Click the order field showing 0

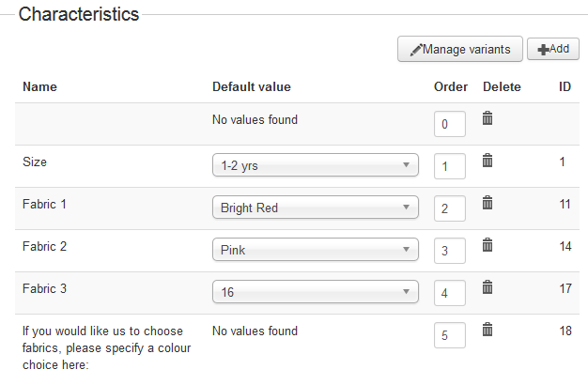click(450, 124)
